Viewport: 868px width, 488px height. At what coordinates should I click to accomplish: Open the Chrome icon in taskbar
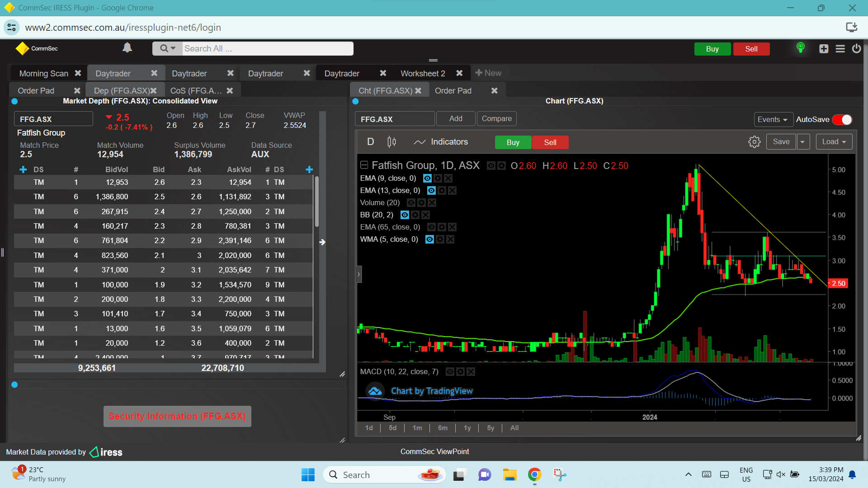coord(534,475)
